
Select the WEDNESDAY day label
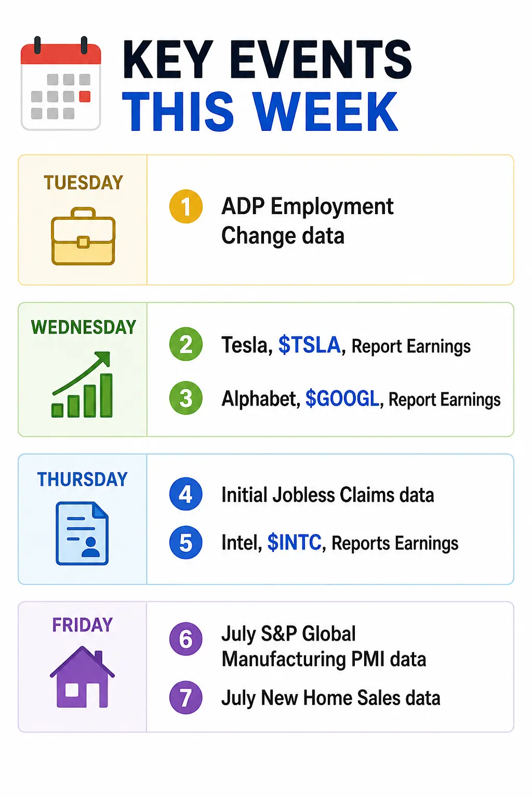[83, 327]
